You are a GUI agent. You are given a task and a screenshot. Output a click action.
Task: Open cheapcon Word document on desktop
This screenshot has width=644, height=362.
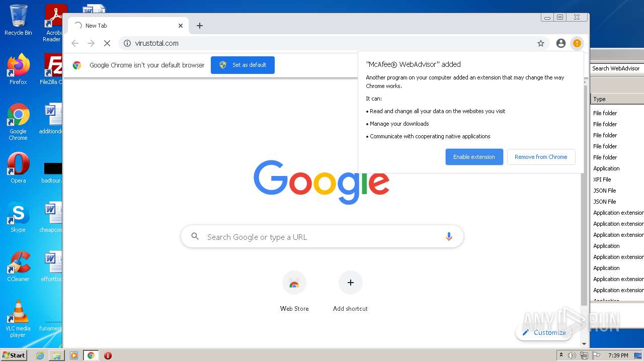click(51, 217)
